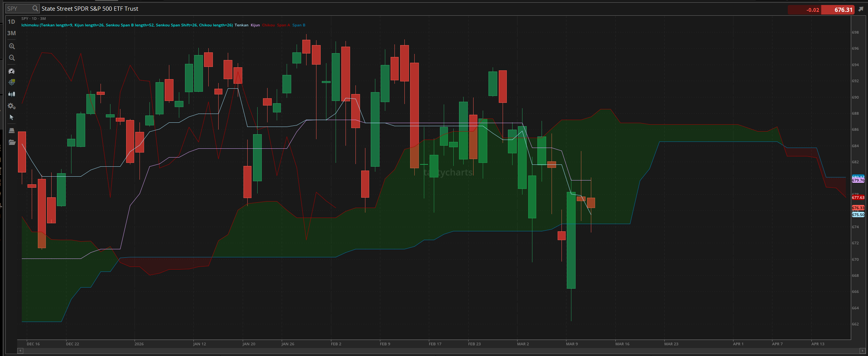Click the right arrow of horizontal scrollbar
Screen dimensions: 868x356
pos(862,351)
